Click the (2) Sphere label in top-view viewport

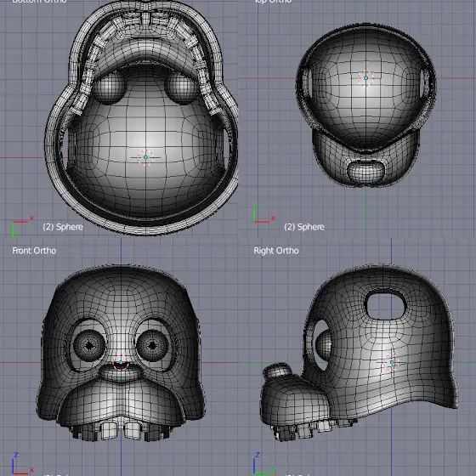click(x=304, y=227)
